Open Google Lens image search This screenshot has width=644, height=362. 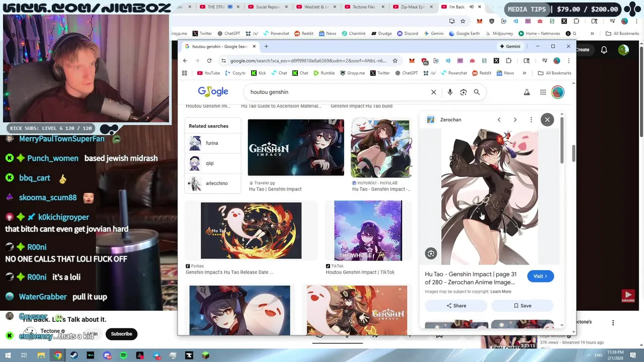click(463, 92)
